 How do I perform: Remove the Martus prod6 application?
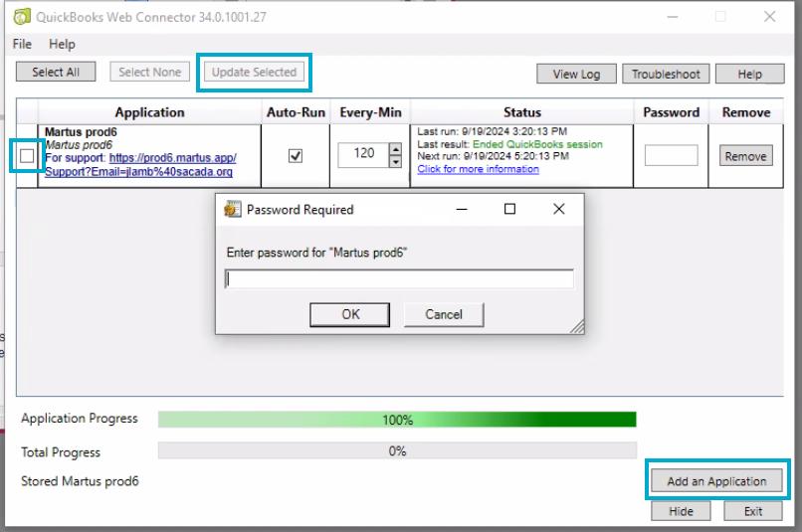coord(745,156)
